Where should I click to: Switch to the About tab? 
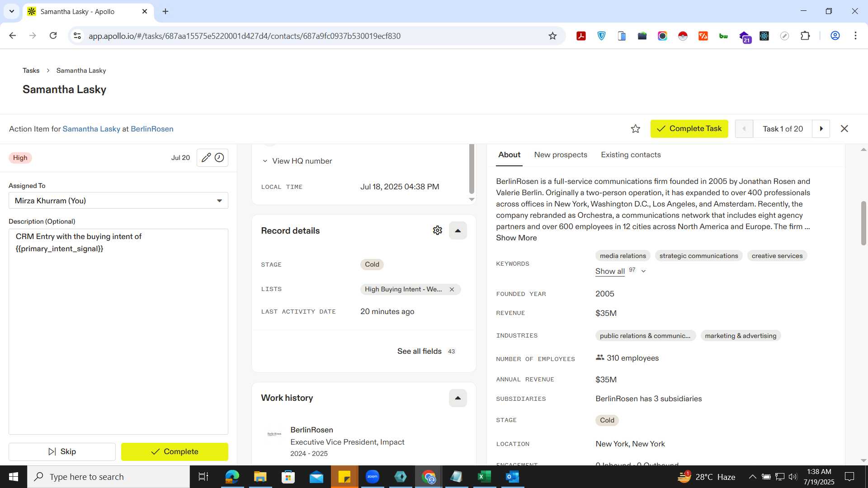509,155
